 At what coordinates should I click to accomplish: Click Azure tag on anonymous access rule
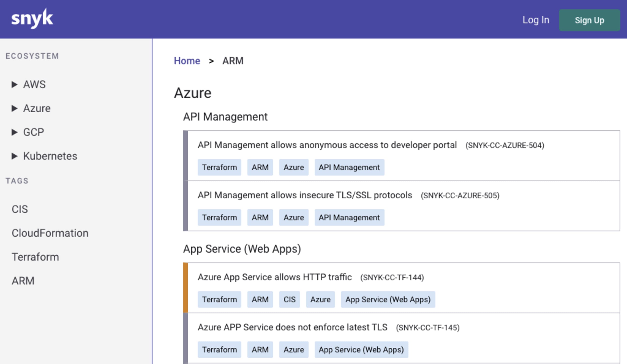(x=294, y=168)
